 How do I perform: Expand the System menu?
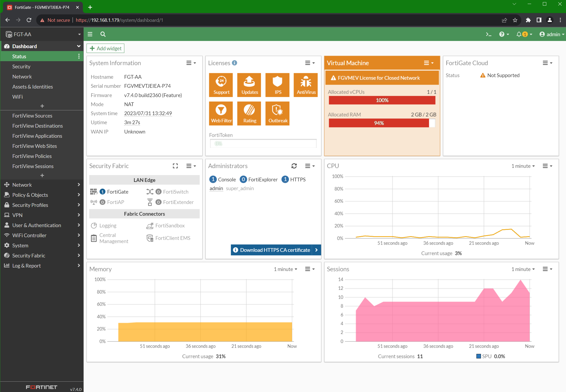click(42, 245)
